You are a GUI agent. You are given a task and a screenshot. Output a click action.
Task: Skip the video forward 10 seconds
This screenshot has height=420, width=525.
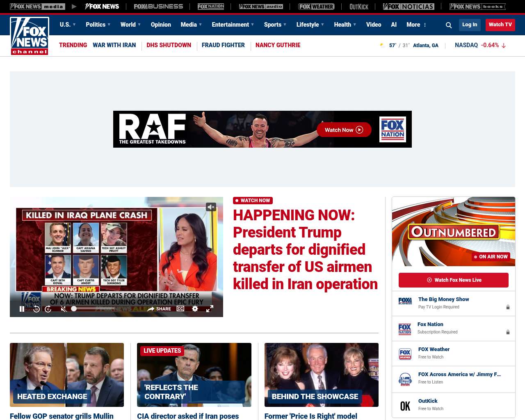(48, 309)
